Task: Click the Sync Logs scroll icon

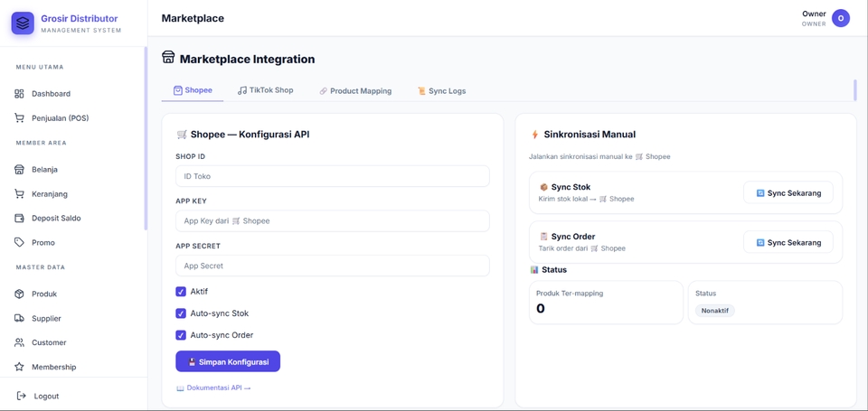Action: 422,90
